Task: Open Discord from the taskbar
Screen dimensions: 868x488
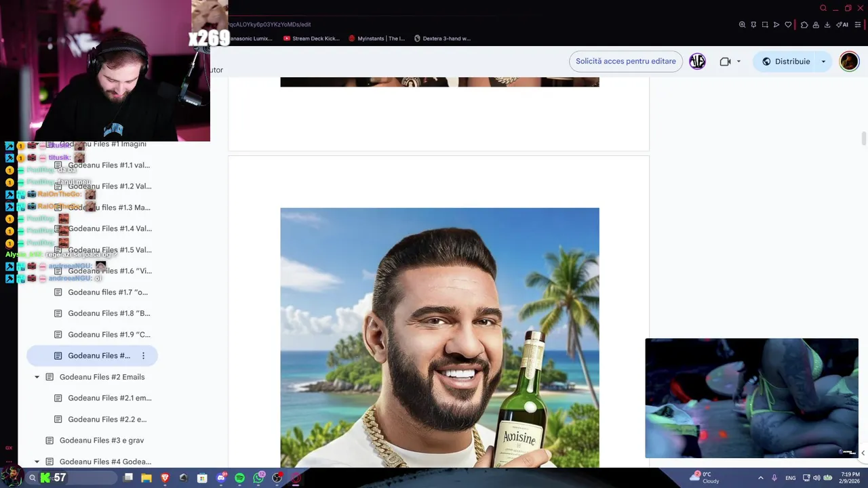Action: (x=221, y=478)
